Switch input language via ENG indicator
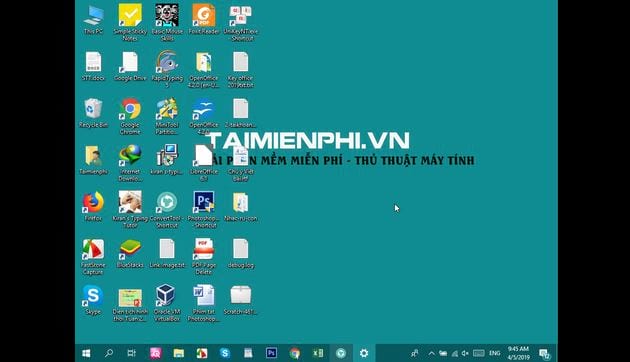The image size is (630, 362). [x=495, y=354]
